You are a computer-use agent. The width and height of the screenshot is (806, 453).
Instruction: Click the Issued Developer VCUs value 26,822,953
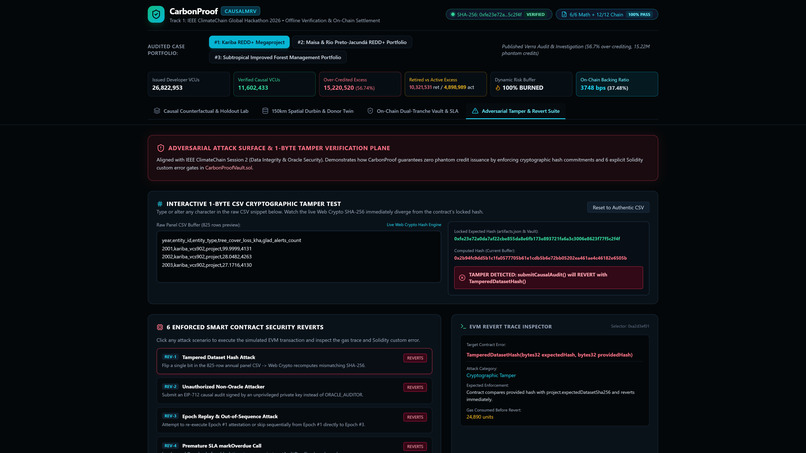167,88
